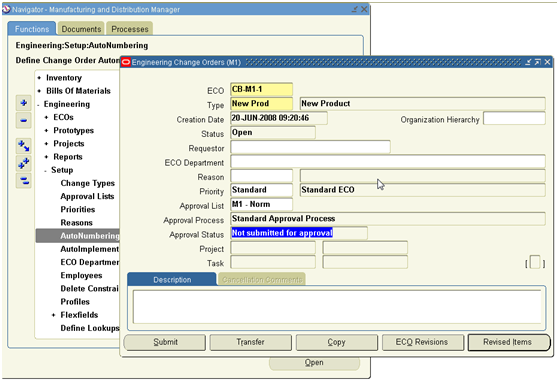Image resolution: width=559 pixels, height=388 pixels.
Task: Click the Approval List field M1 - Norm
Action: [x=261, y=204]
